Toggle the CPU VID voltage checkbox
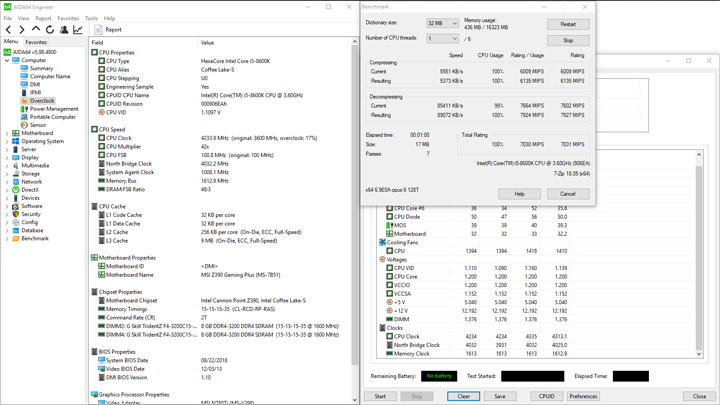720x405 pixels. pyautogui.click(x=389, y=268)
